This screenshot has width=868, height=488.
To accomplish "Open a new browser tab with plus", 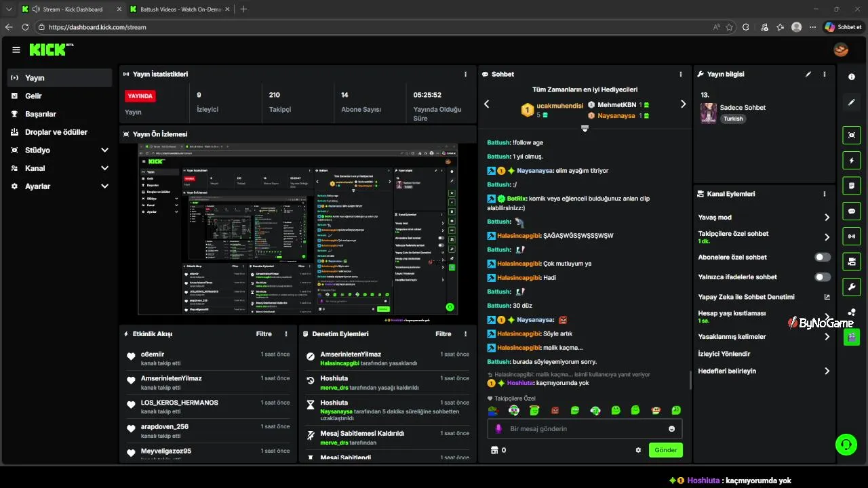I will (x=244, y=9).
